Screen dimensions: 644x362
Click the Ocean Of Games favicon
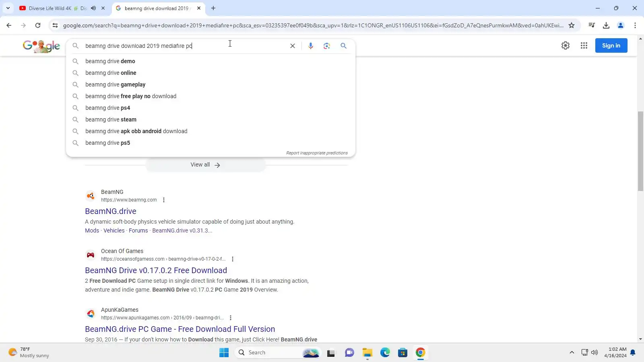(91, 255)
